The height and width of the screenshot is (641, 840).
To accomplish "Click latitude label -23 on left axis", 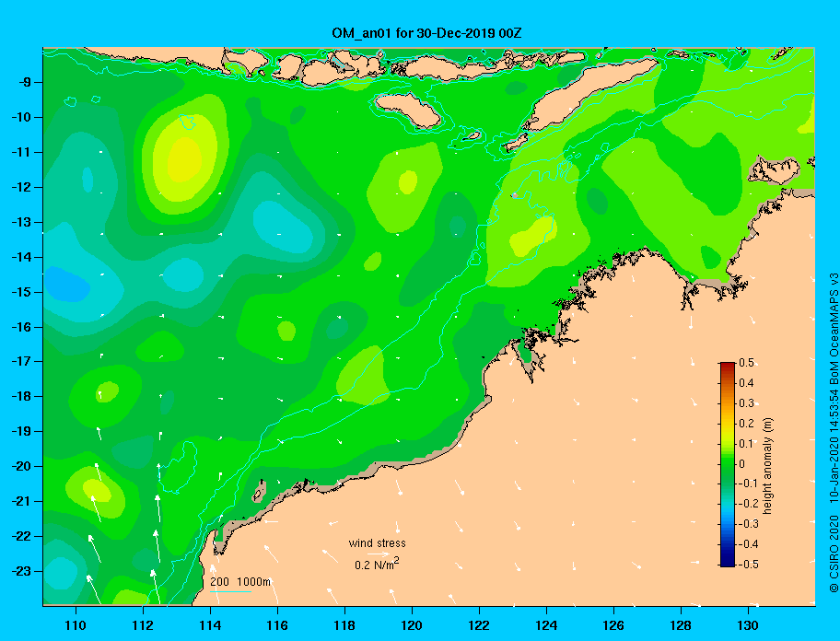I will (22, 571).
